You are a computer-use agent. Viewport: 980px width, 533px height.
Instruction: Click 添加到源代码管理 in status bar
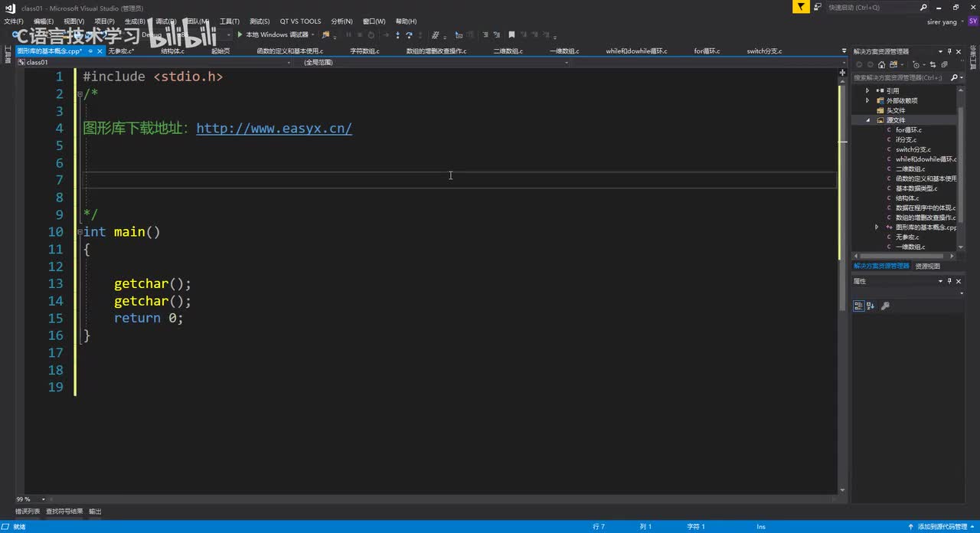942,526
